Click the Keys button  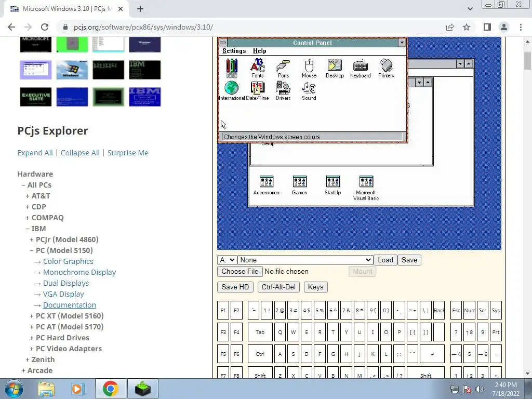point(315,287)
